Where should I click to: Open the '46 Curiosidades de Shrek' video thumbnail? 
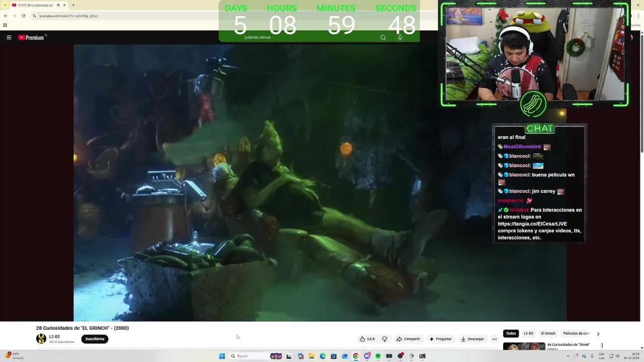(x=524, y=346)
